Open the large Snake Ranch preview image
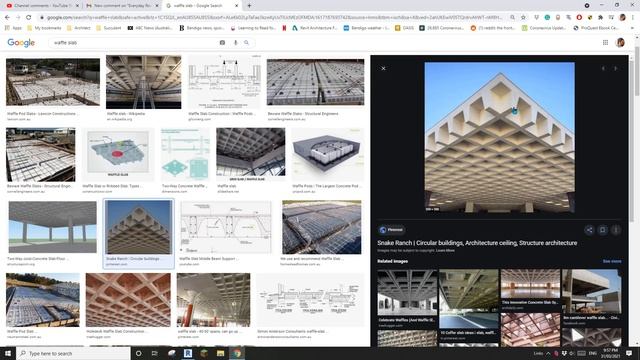 coord(499,137)
